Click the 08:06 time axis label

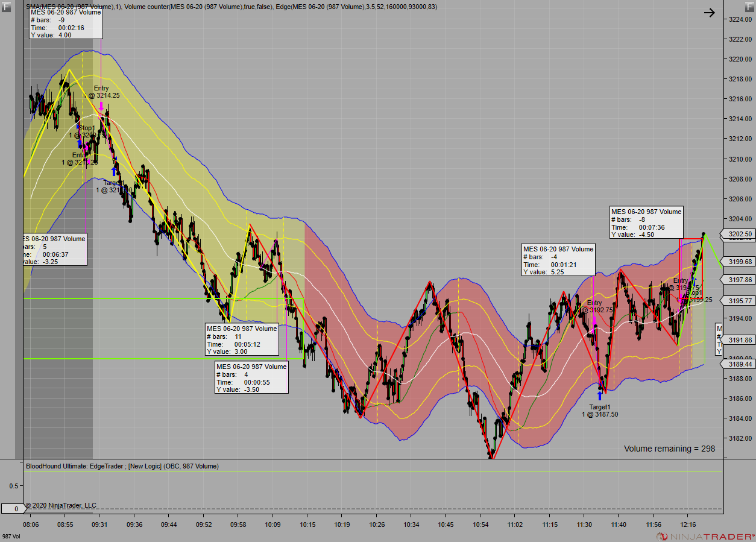click(31, 525)
